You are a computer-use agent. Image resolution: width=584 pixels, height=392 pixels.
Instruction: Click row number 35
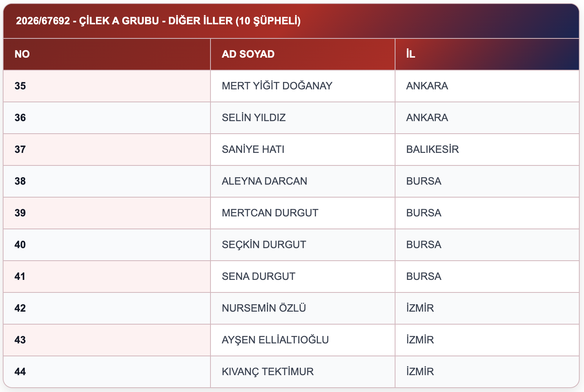pos(20,86)
